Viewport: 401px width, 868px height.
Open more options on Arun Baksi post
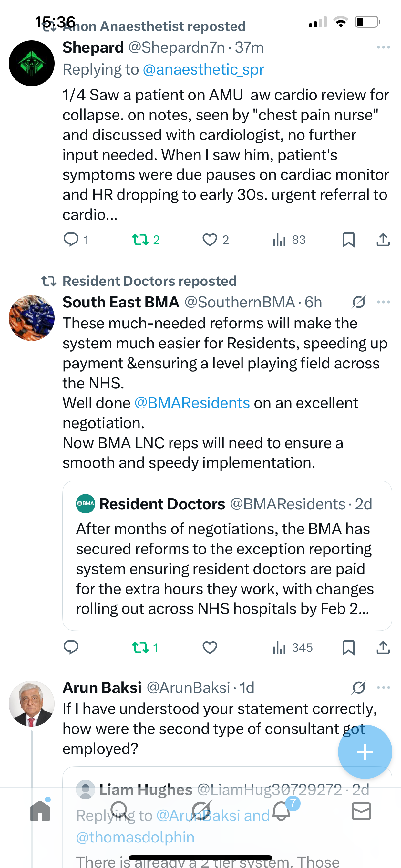click(384, 688)
